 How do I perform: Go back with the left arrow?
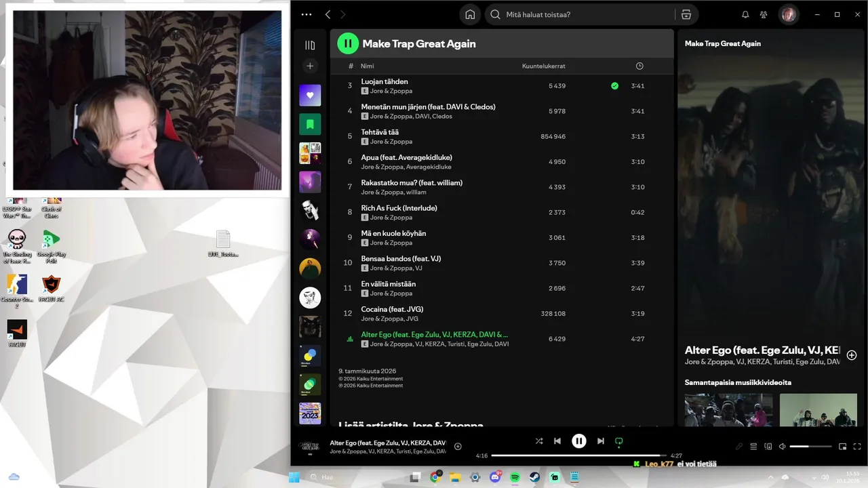(x=328, y=14)
